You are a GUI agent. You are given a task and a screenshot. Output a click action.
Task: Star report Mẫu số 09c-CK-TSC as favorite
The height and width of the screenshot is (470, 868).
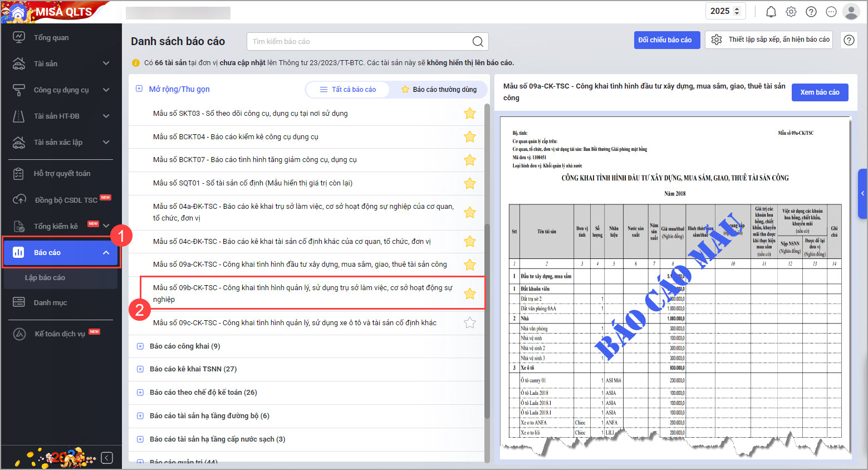[470, 322]
